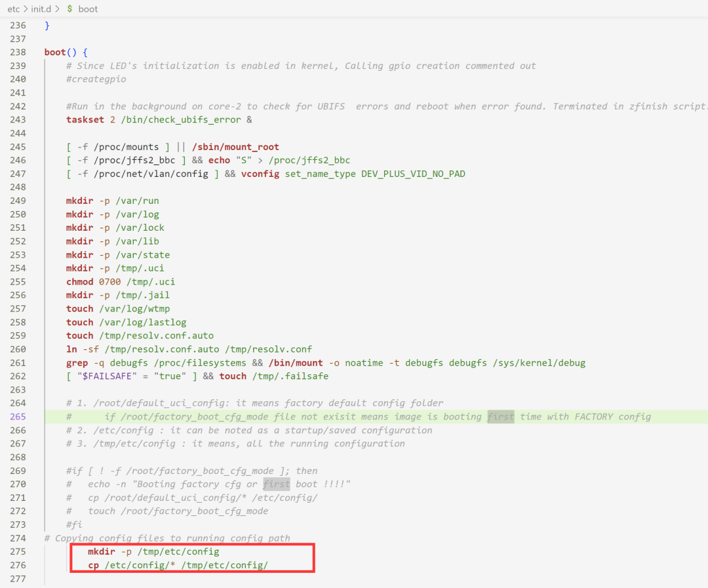The image size is (708, 588).
Task: Click '/tmp/.jail' path
Action: [143, 296]
